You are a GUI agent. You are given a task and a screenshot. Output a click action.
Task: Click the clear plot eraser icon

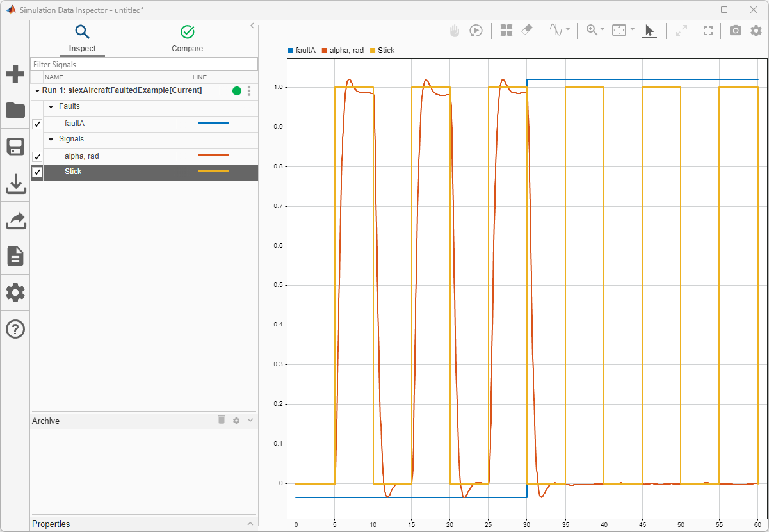point(526,30)
